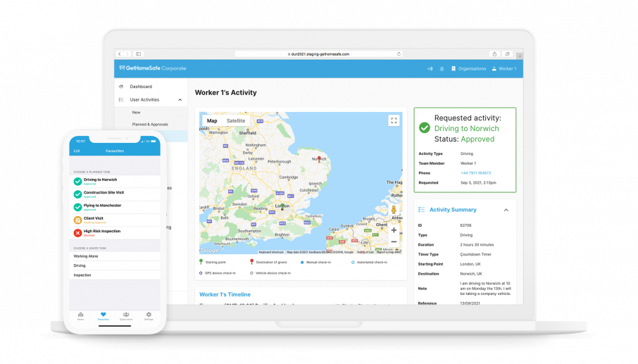Viewport: 638px width, 364px height.
Task: Click the phone number link
Action: click(x=476, y=172)
